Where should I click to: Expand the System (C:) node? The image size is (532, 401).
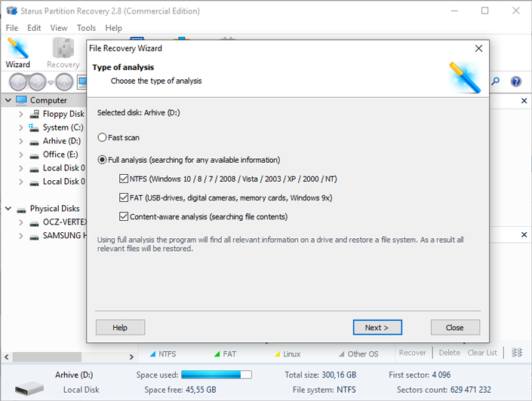[x=20, y=127]
